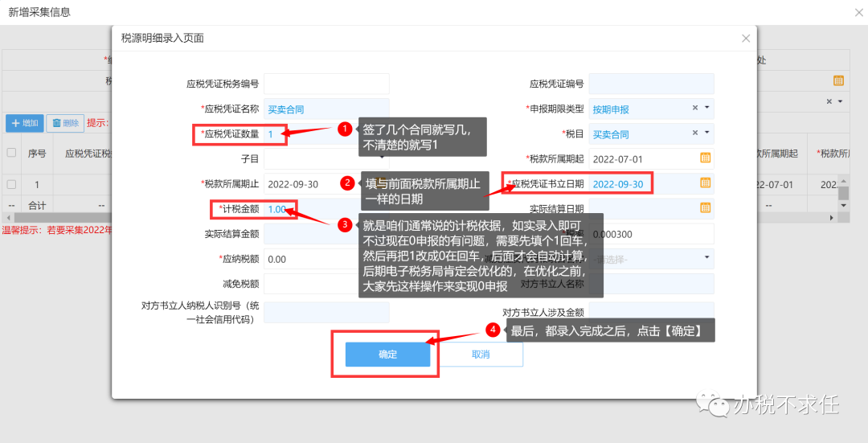
Task: Focus the 应税凭证编号 input field
Action: point(652,84)
